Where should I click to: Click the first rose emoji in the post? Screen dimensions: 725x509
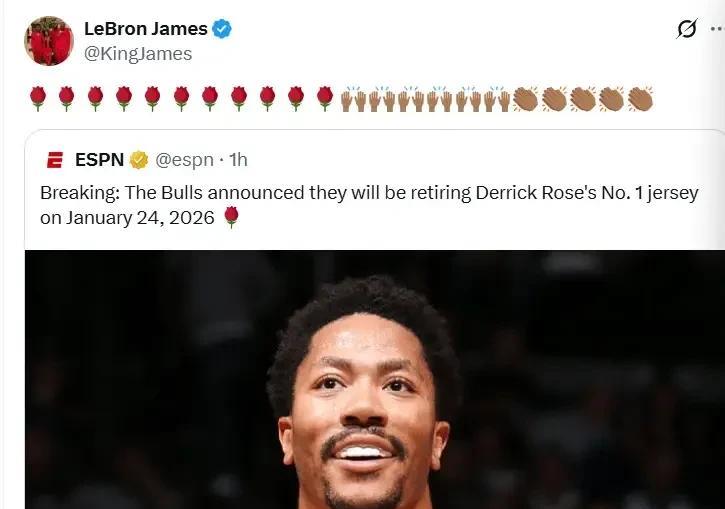pos(38,98)
